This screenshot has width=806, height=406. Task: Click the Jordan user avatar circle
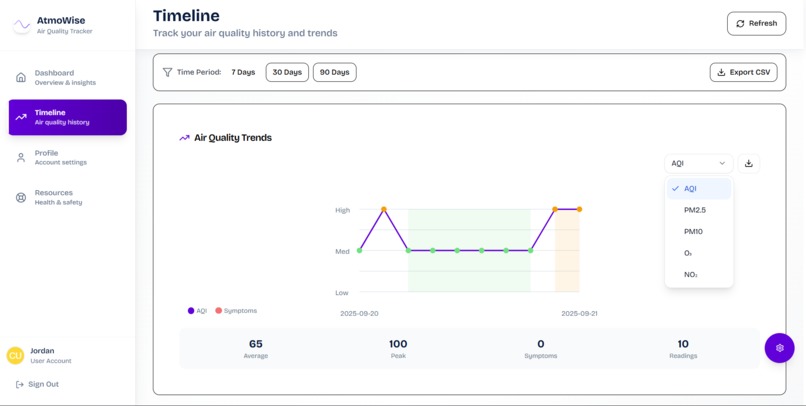15,356
